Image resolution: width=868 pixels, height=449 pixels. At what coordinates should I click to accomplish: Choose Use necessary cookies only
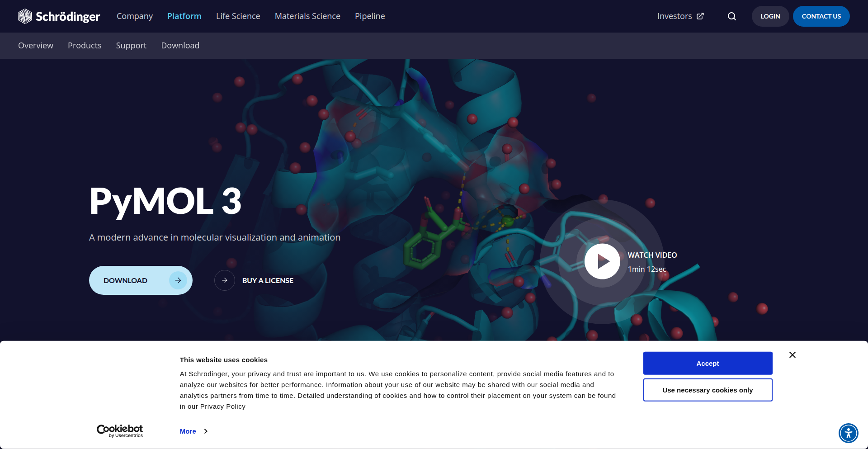pyautogui.click(x=708, y=390)
